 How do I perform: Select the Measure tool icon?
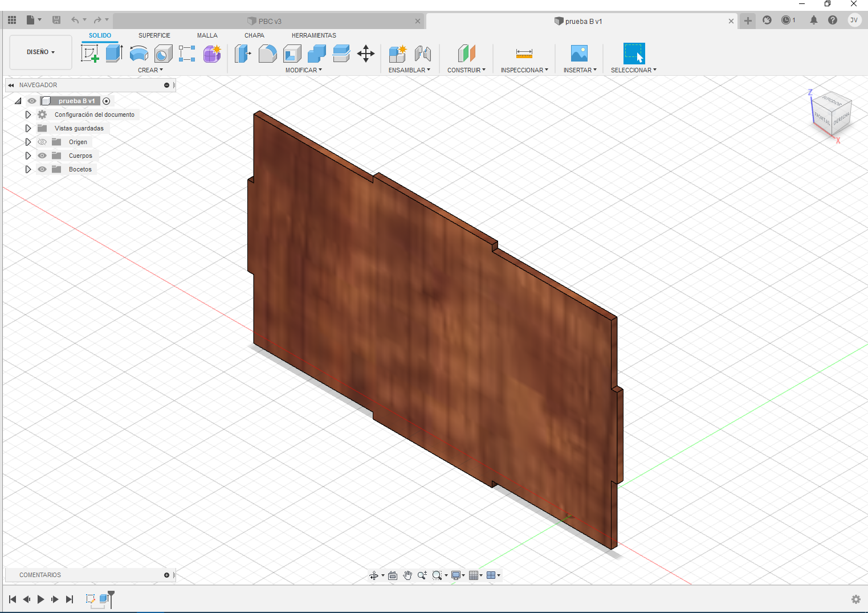coord(524,54)
